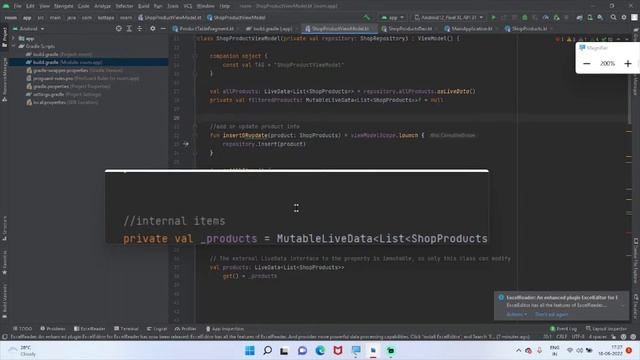
Task: Click Expand All in Project panel
Action: (129, 29)
